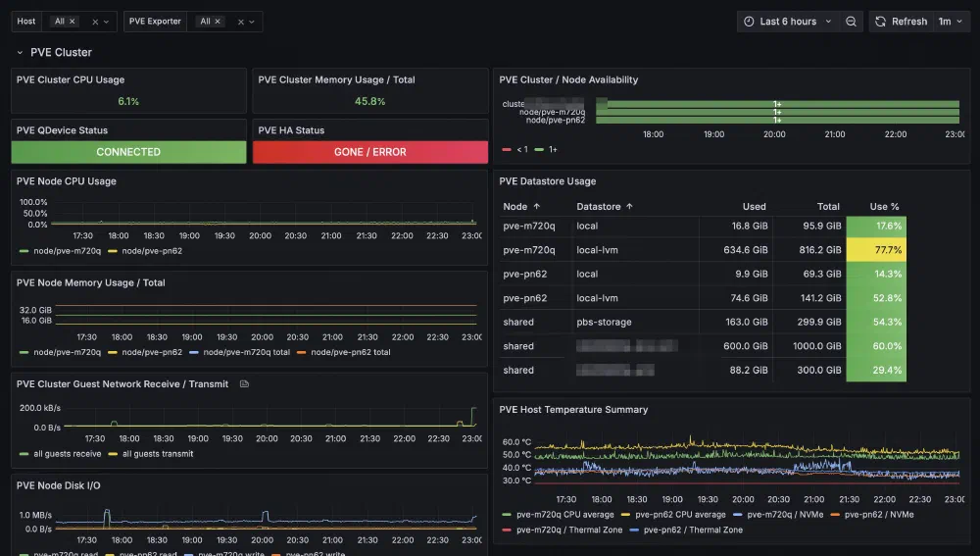
Task: Click the red color swatch for '< 1' legend
Action: point(507,149)
